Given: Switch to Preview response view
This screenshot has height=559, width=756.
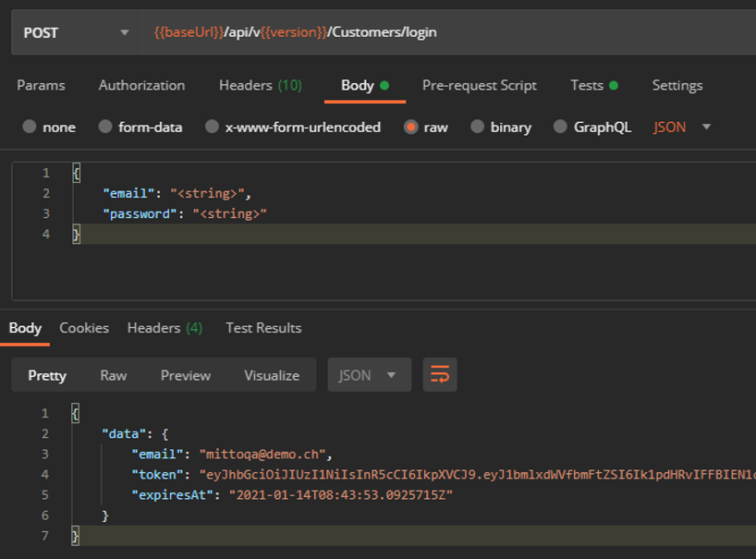Looking at the screenshot, I should tap(186, 375).
